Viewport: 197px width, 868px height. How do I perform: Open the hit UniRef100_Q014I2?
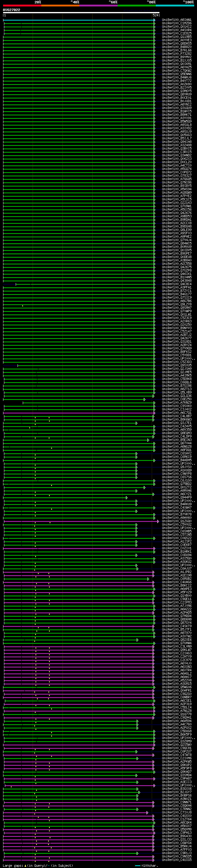tap(177, 26)
